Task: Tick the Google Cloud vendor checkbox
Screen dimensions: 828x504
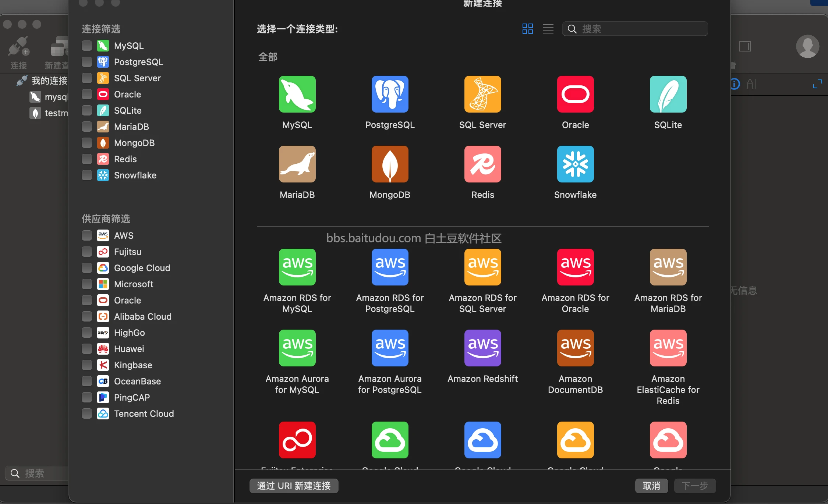Action: pos(87,268)
